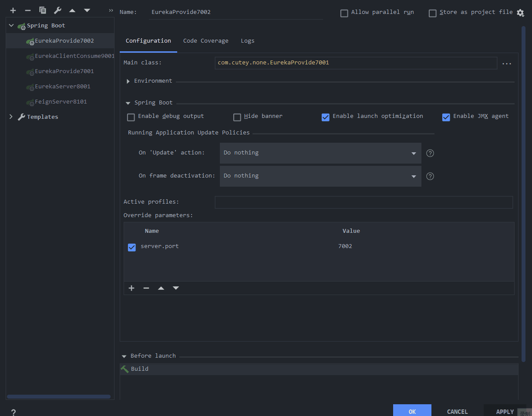The image size is (532, 416).
Task: Disable Enable launch optimization
Action: click(326, 117)
